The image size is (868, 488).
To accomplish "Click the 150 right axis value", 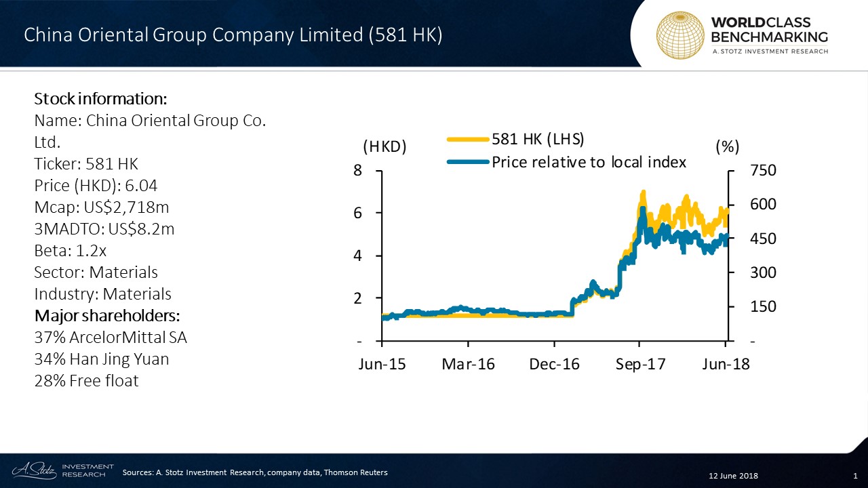I will (x=762, y=307).
